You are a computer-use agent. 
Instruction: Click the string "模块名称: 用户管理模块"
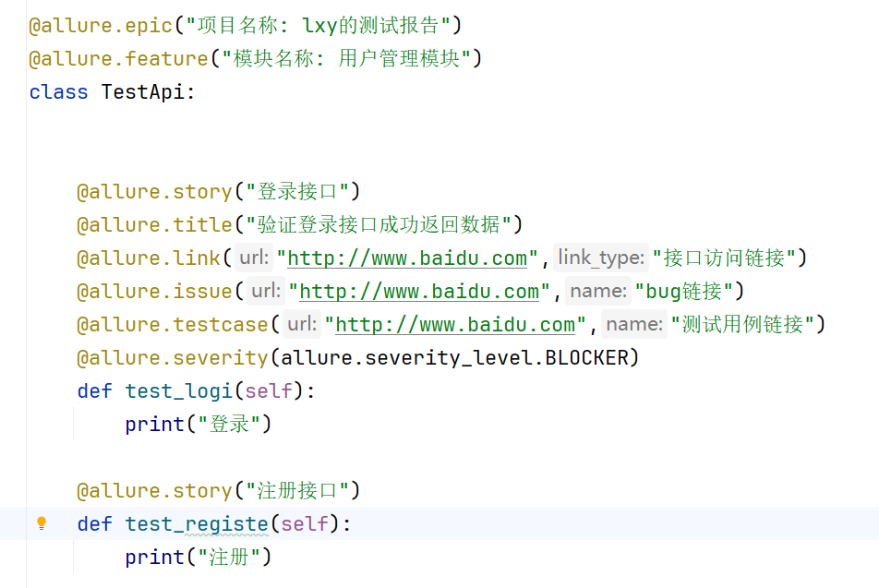[346, 59]
